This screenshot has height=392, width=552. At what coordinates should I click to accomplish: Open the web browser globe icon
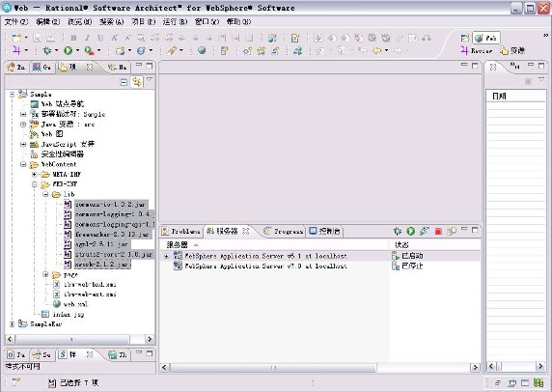[x=202, y=51]
